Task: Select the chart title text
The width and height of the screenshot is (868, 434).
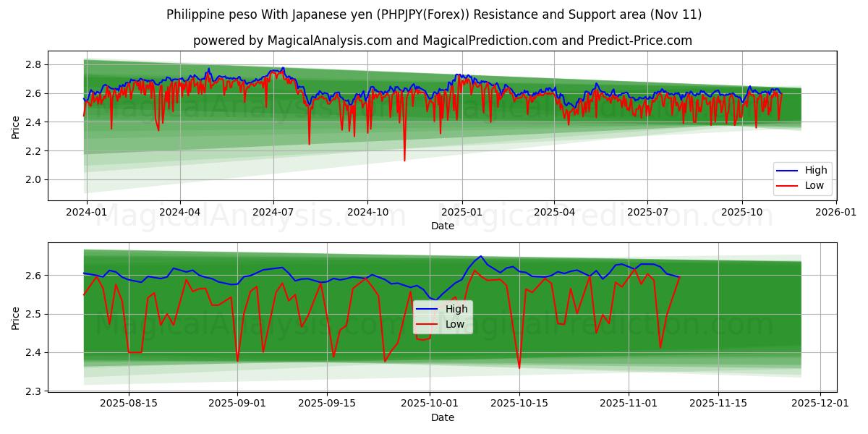Action: [x=434, y=13]
